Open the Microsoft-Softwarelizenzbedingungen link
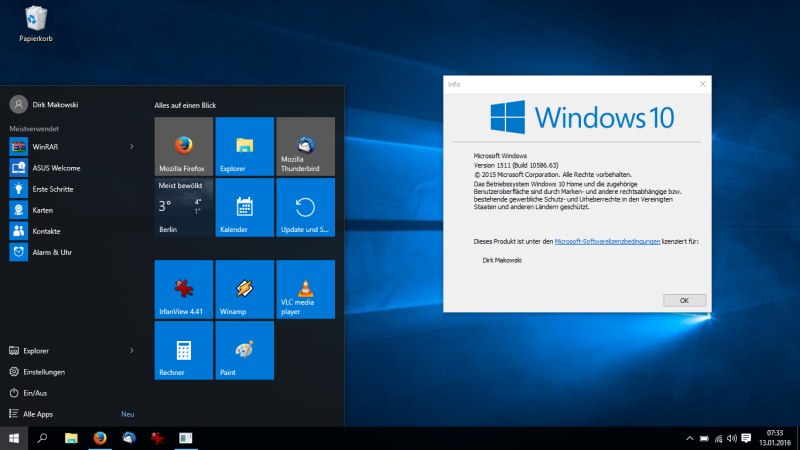800x450 pixels. point(607,241)
